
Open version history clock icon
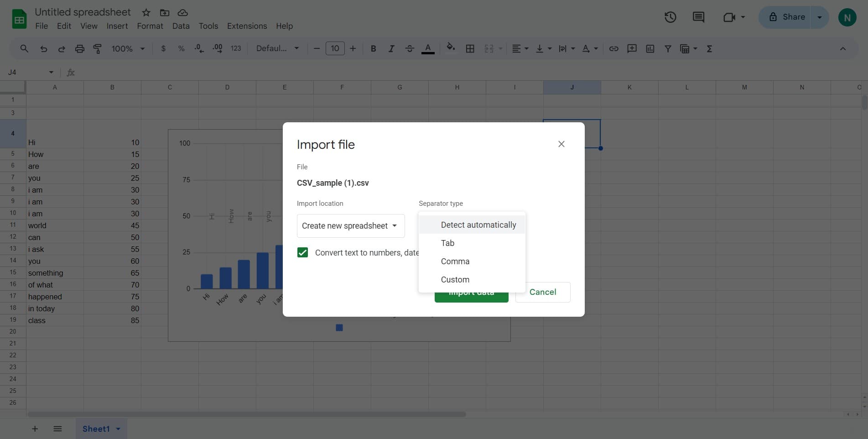point(670,17)
